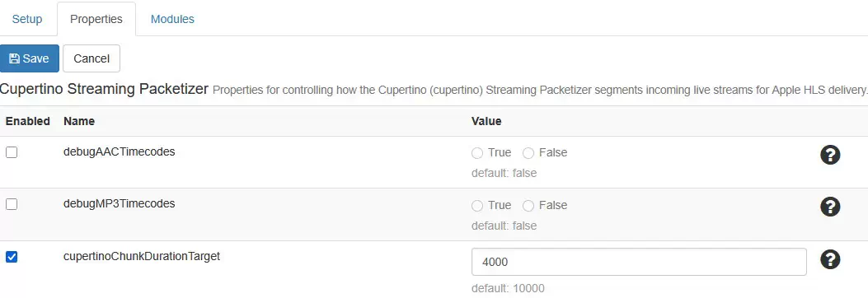Save the property changes
The image size is (868, 298).
click(30, 58)
